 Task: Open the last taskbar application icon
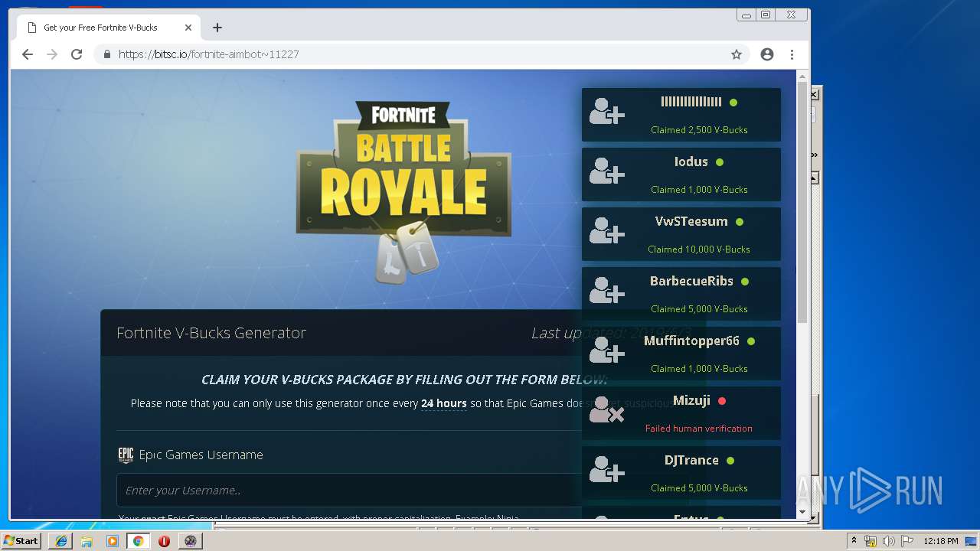[x=190, y=541]
